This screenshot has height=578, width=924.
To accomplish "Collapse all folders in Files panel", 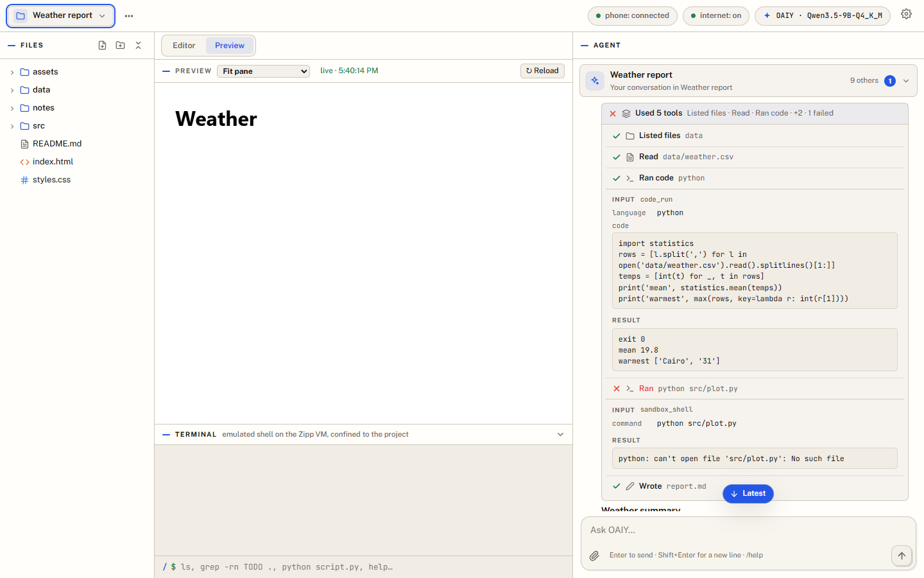I will [x=138, y=46].
